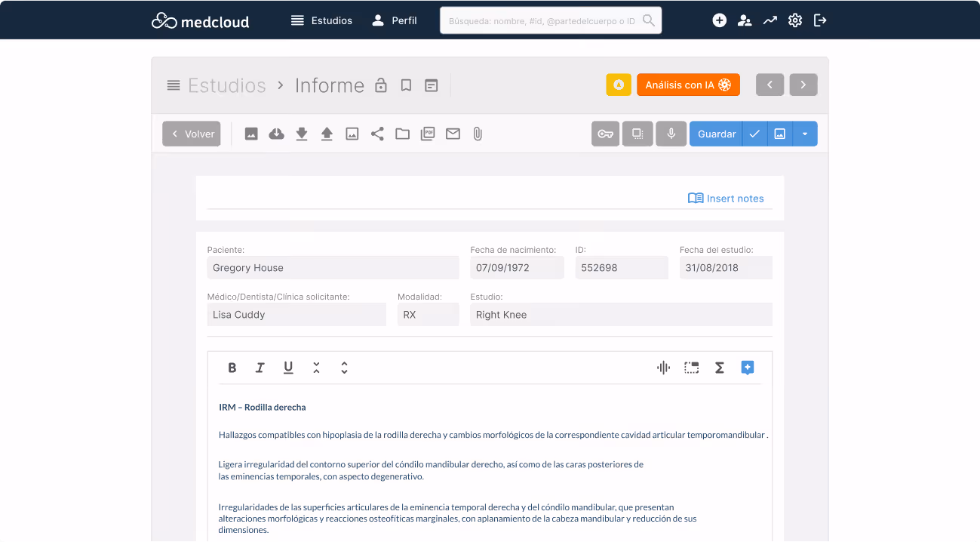
Task: Click heading 'IRM – Rodilla derecha'
Action: point(263,407)
